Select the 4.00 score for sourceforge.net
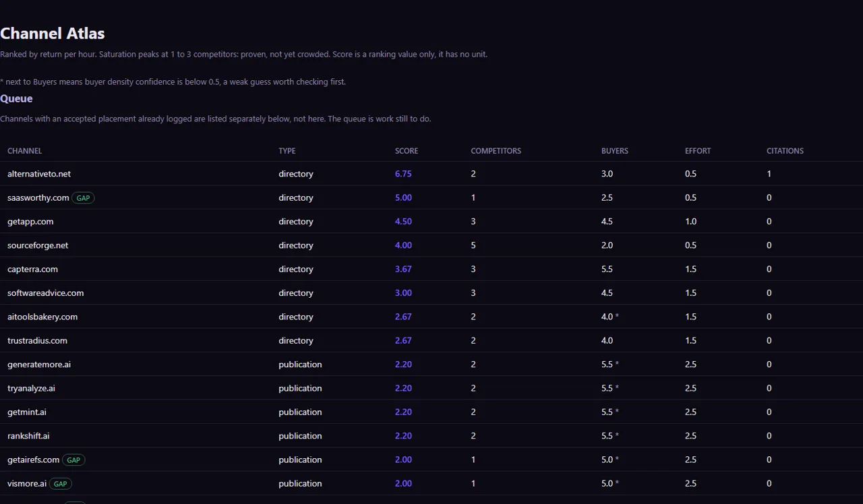 (x=403, y=245)
